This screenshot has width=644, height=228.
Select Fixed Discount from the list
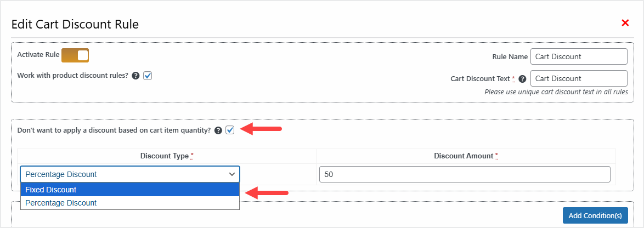130,190
